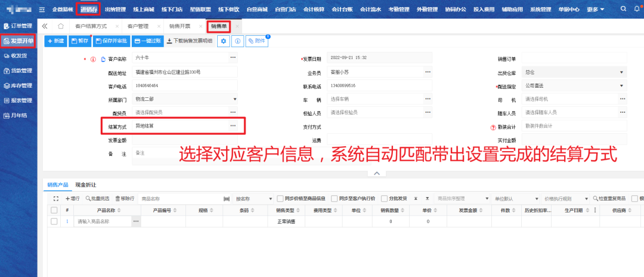The height and width of the screenshot is (277, 644).
Task: Open picker dots for 车辆 field
Action: click(428, 99)
